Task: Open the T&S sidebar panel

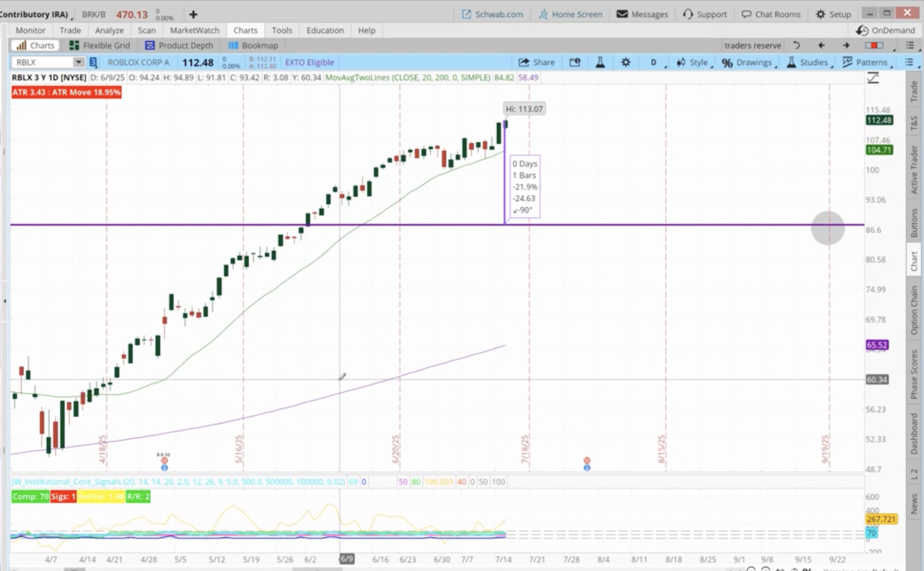Action: [x=914, y=123]
